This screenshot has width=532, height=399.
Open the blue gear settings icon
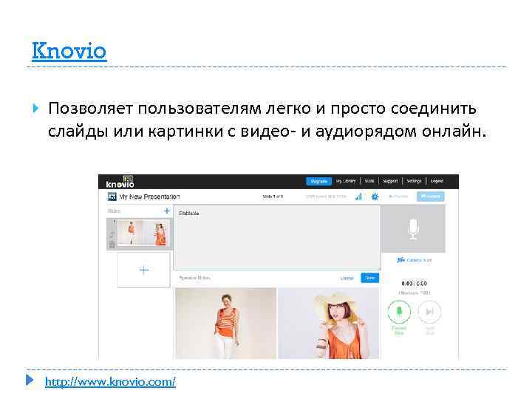point(375,197)
